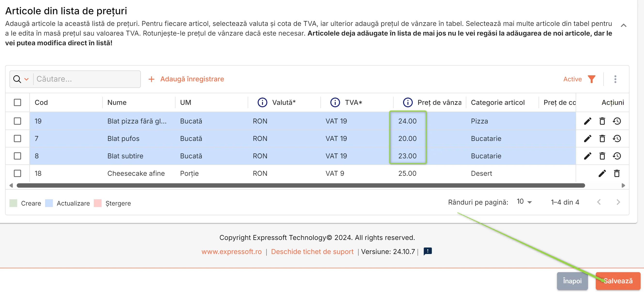Sort by the Cod column header
The width and height of the screenshot is (644, 292).
click(41, 102)
